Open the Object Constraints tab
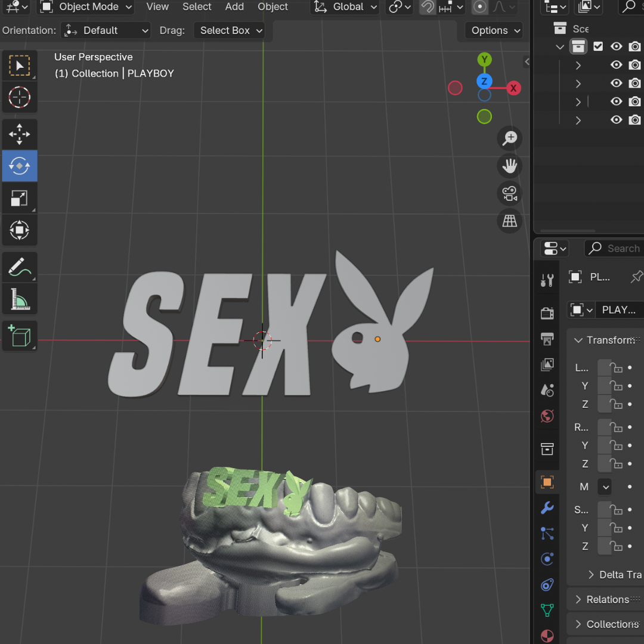 click(x=547, y=584)
